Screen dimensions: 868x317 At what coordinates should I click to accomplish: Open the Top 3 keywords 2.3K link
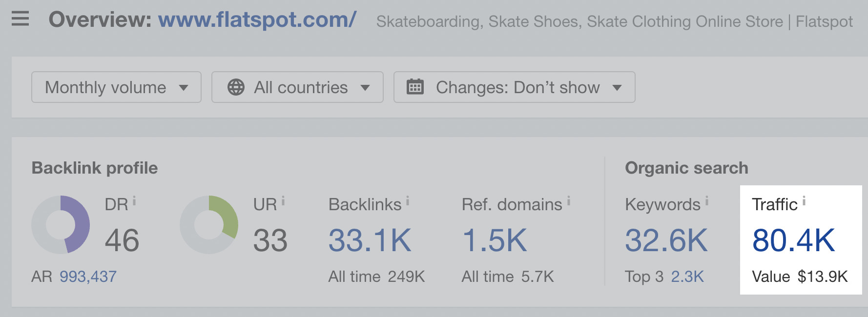[689, 276]
